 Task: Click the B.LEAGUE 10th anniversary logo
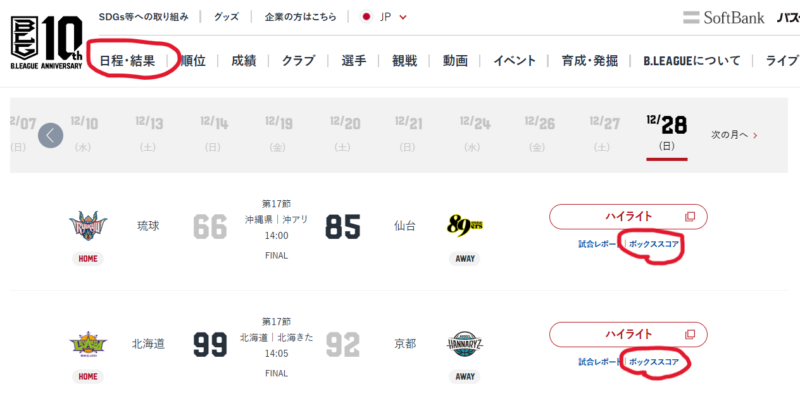pyautogui.click(x=47, y=43)
